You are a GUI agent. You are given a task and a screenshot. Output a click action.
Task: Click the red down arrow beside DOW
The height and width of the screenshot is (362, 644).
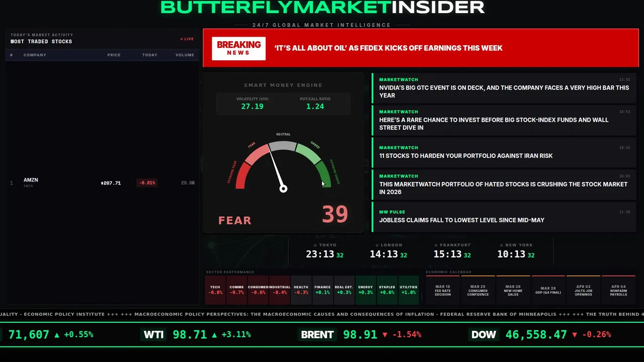click(575, 335)
